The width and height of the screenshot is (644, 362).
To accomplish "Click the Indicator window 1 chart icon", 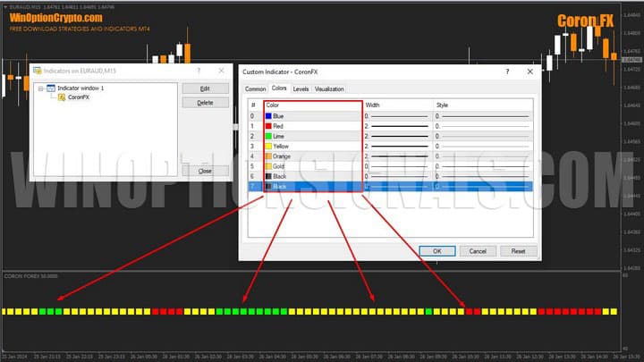I will click(x=51, y=88).
